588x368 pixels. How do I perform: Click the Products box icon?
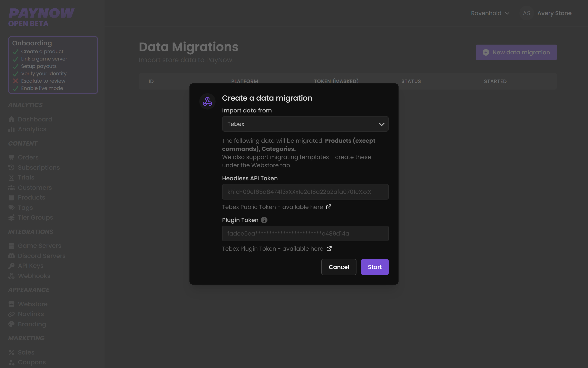[x=11, y=197]
